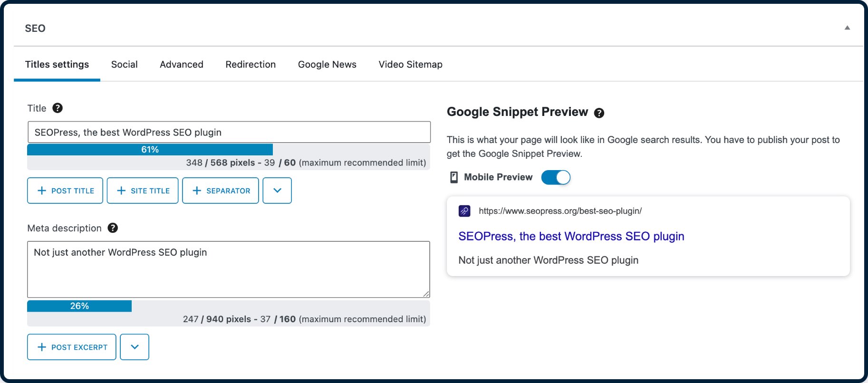Viewport: 868px width, 383px height.
Task: Click the SEOPress favicon in snippet preview
Action: [x=464, y=211]
